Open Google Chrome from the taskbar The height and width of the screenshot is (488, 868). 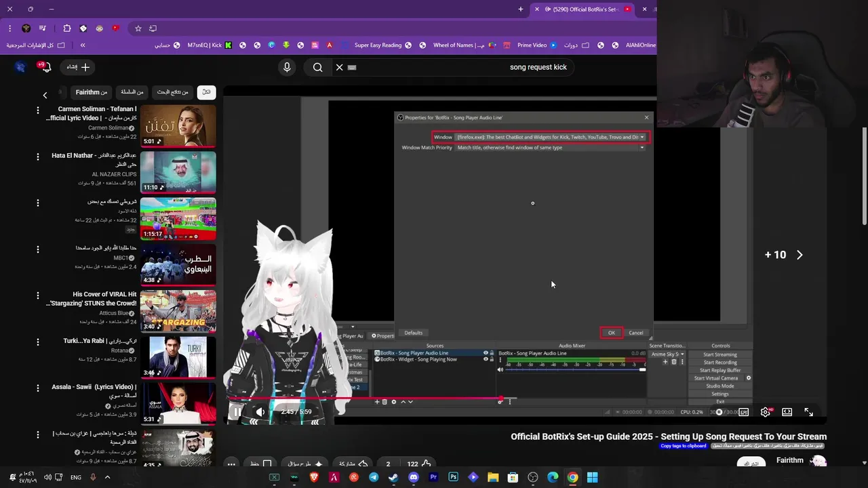(572, 477)
